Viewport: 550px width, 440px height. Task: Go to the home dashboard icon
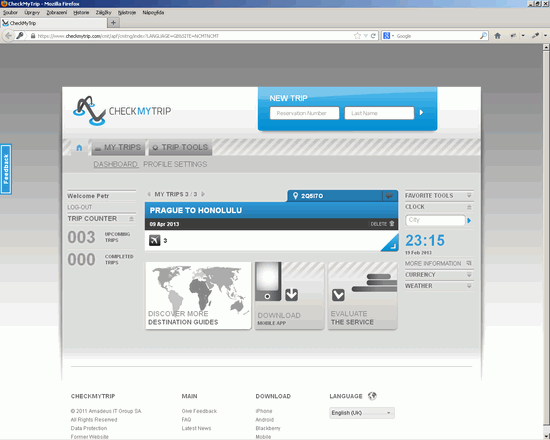(79, 148)
